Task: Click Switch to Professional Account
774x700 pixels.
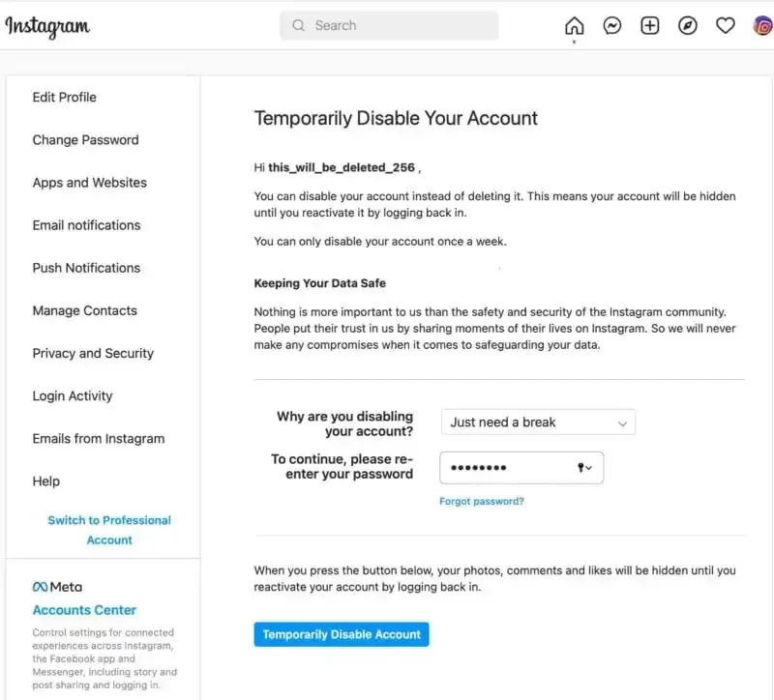Action: [108, 529]
